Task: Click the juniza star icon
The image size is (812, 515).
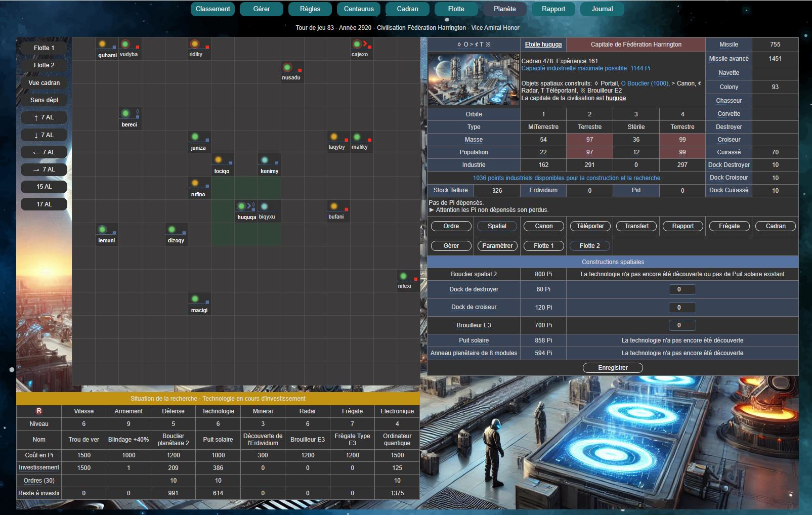Action: (x=195, y=137)
